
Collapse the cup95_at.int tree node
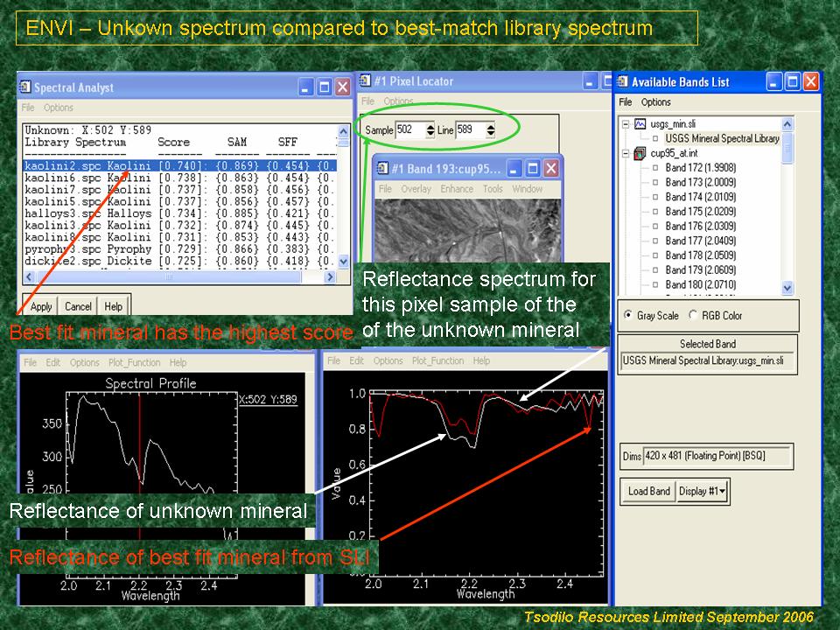[x=625, y=154]
